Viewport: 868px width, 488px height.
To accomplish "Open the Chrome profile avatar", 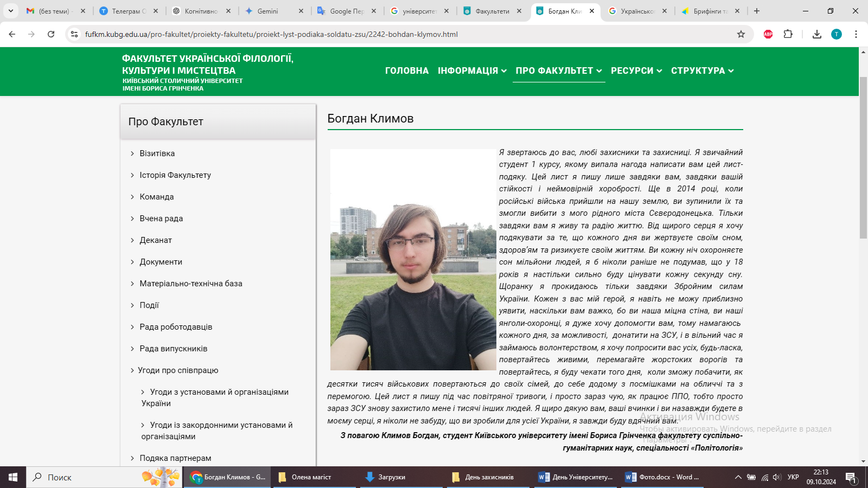I will point(837,34).
